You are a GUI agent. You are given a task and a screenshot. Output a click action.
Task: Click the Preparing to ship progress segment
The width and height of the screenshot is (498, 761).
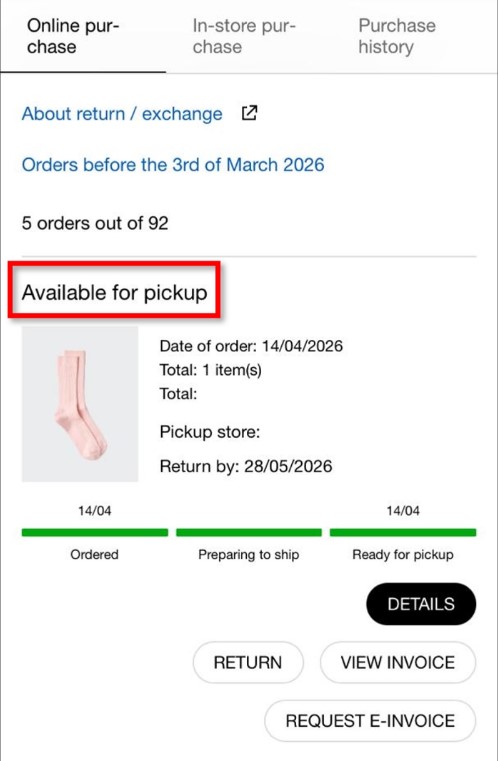click(x=249, y=532)
